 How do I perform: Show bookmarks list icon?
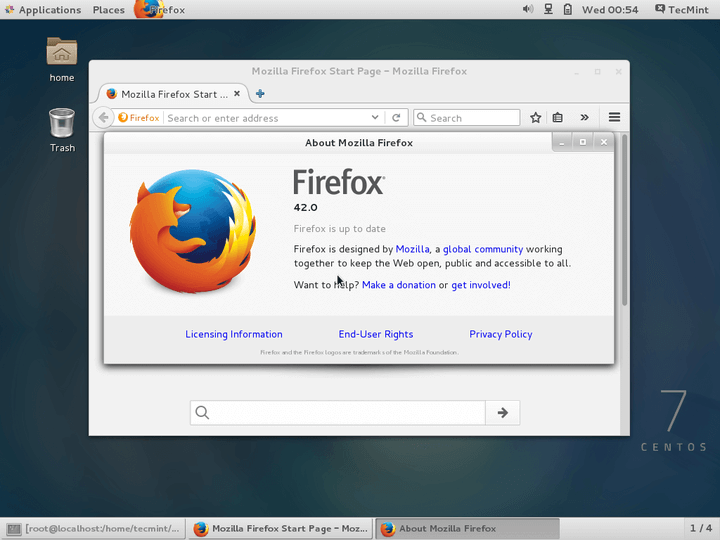tap(557, 118)
